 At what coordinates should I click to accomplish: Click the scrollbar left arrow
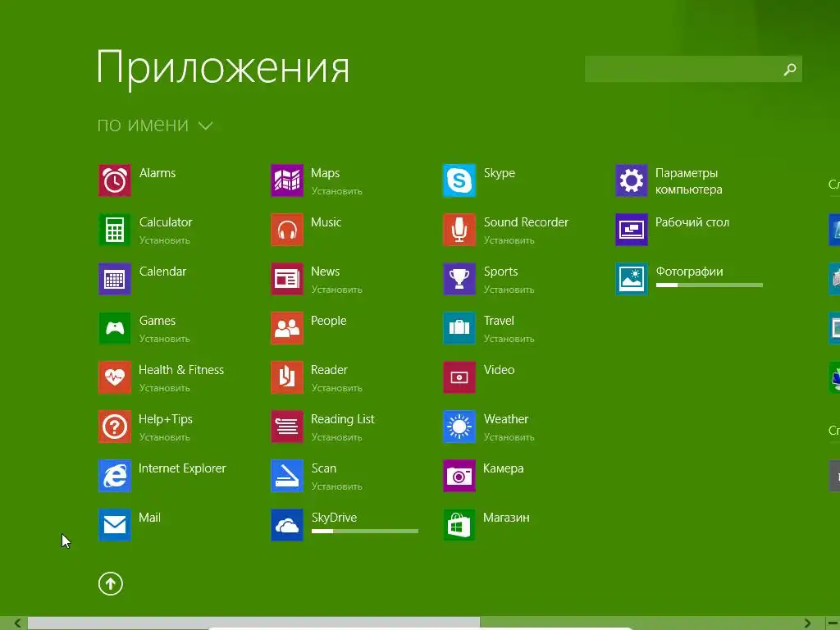click(x=17, y=623)
